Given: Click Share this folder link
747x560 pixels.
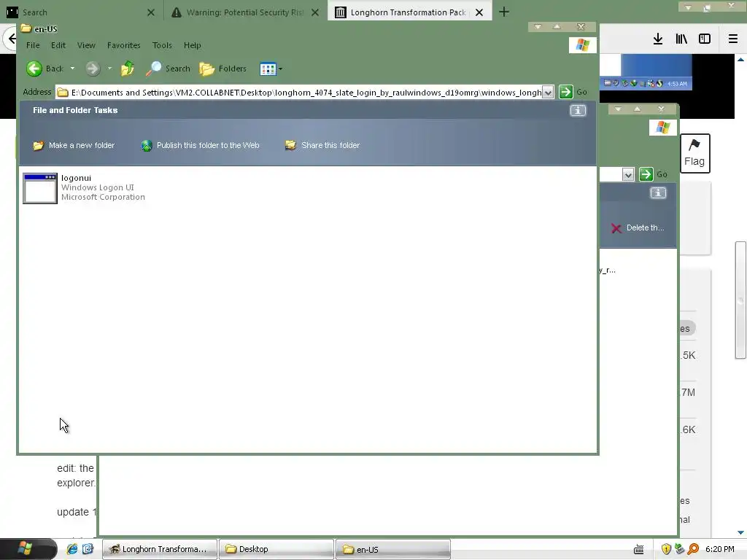Looking at the screenshot, I should [330, 145].
